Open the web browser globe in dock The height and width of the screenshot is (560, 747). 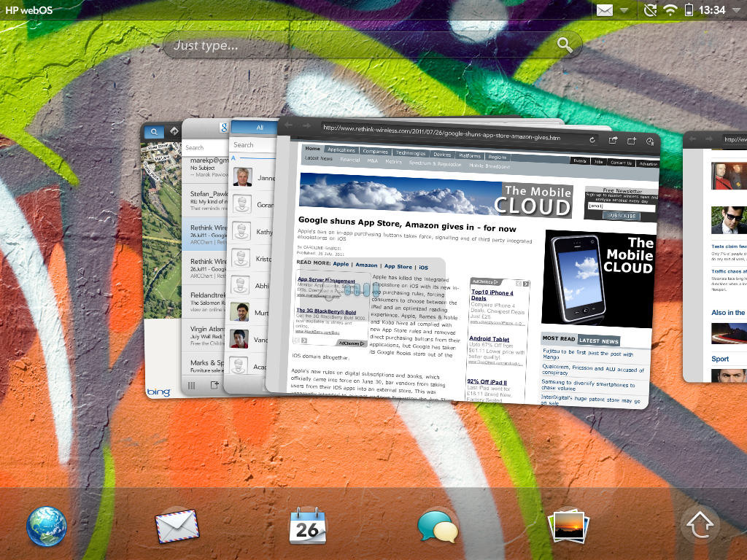[x=47, y=526]
